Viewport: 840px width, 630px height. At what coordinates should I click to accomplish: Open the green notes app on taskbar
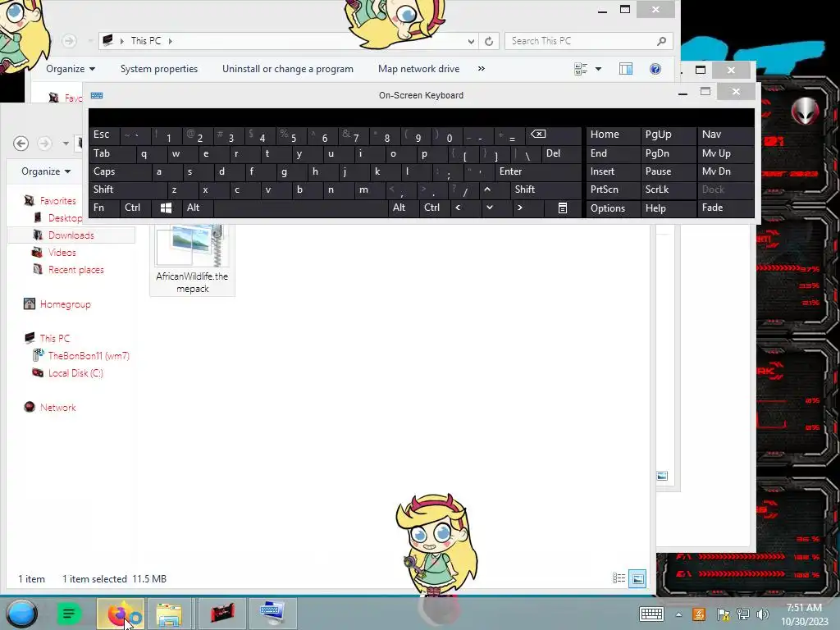coord(69,614)
